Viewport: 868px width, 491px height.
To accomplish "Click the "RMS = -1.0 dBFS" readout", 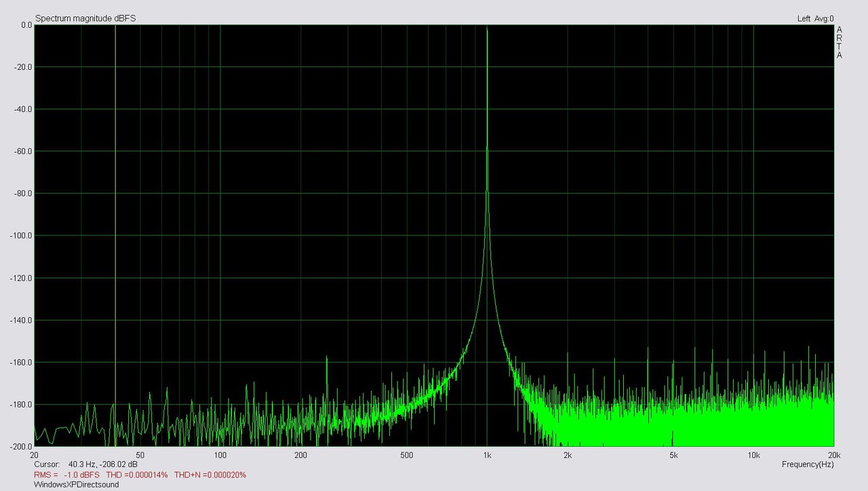I will (66, 475).
